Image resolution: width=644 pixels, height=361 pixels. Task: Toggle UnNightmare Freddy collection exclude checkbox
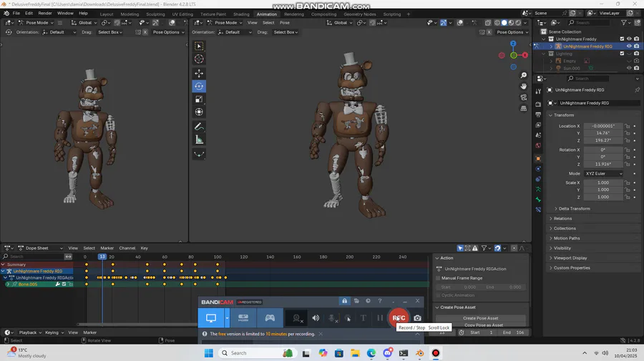[622, 39]
